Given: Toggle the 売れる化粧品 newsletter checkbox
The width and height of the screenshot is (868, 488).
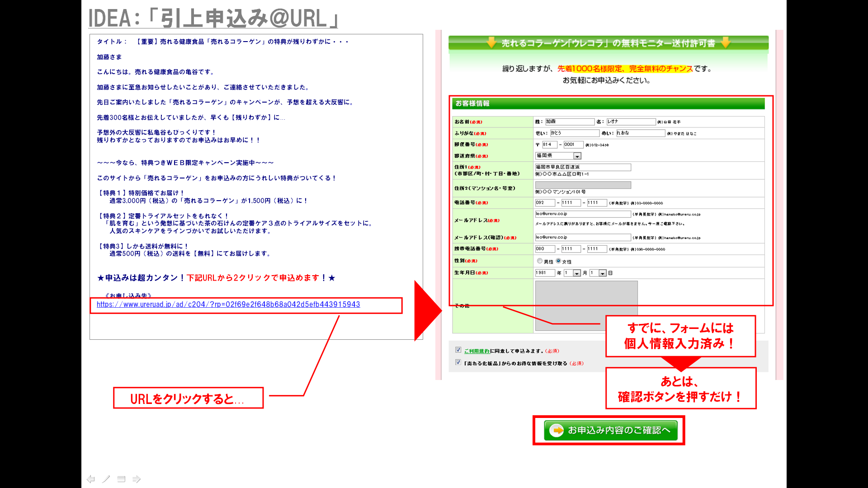Looking at the screenshot, I should point(458,362).
